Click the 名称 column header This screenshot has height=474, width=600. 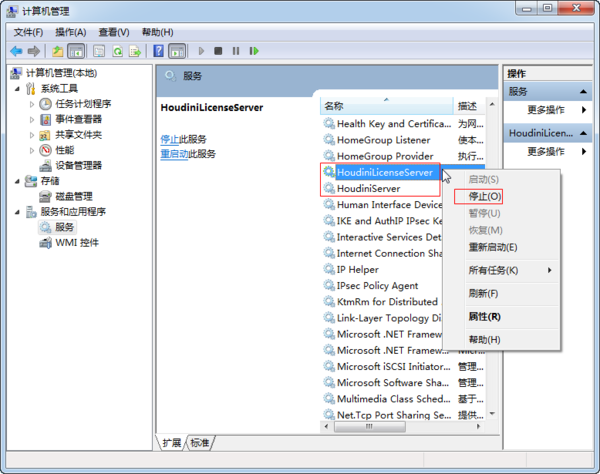click(335, 105)
